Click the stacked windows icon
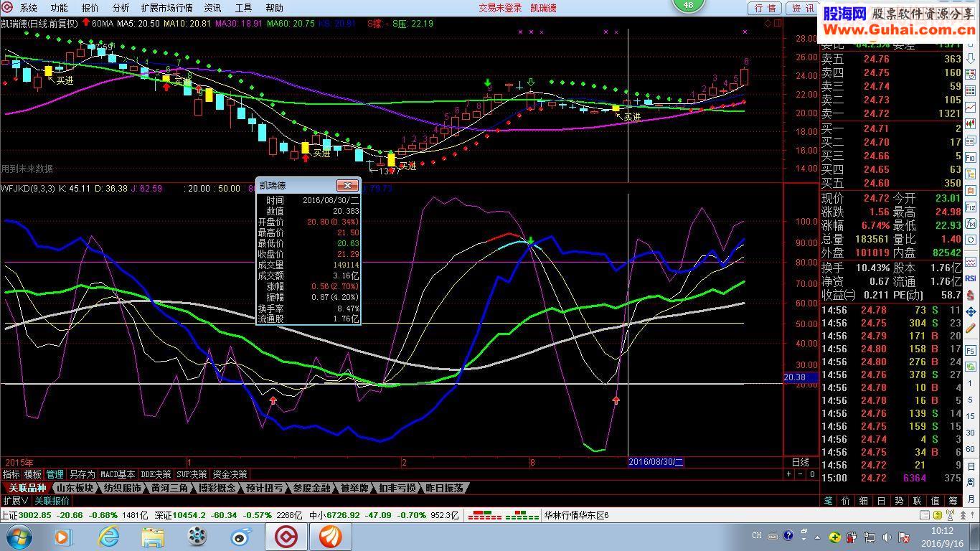This screenshot has width=980, height=551. click(971, 141)
